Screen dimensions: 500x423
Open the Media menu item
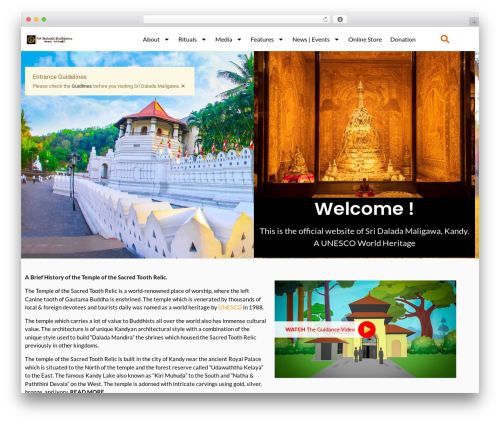pyautogui.click(x=224, y=40)
